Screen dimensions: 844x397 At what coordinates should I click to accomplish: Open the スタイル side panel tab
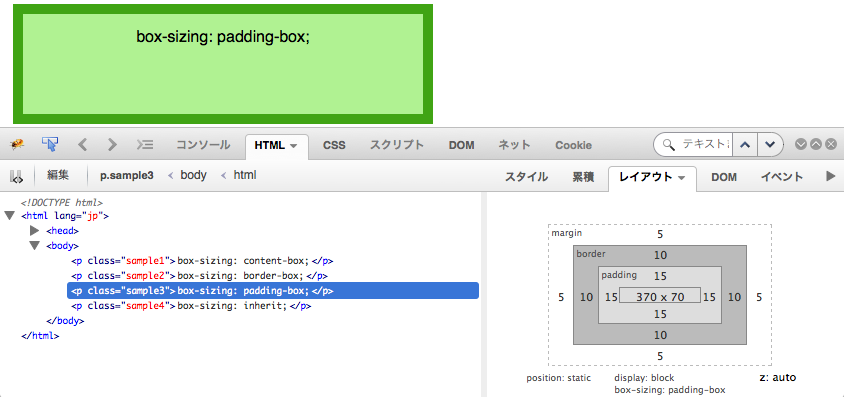(x=526, y=177)
